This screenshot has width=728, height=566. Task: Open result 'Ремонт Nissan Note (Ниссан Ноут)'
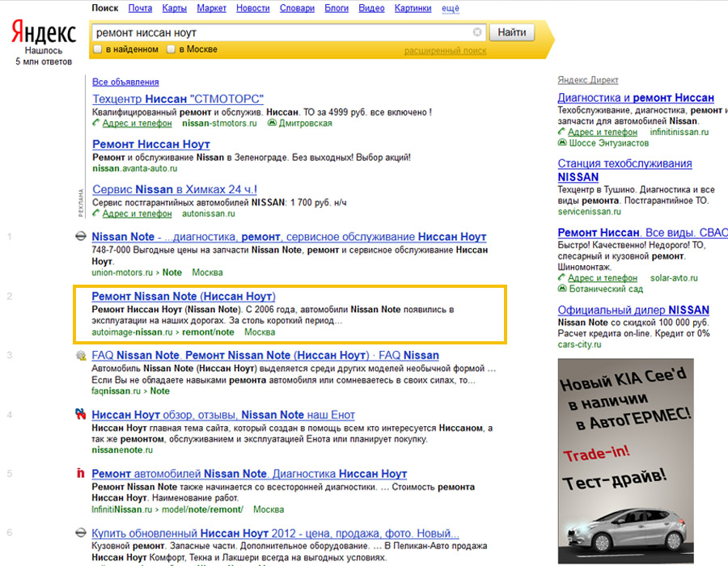coord(184,296)
